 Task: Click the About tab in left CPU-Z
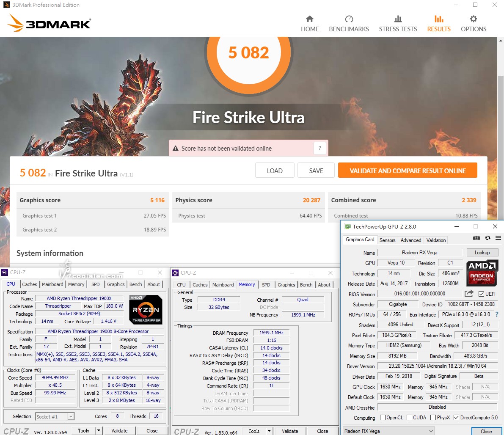click(154, 284)
